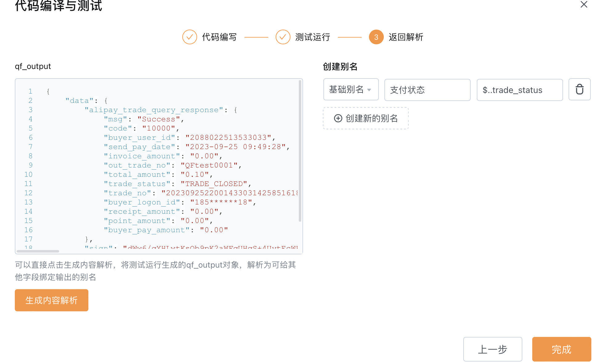Select the 返回解析 step label

(x=406, y=37)
